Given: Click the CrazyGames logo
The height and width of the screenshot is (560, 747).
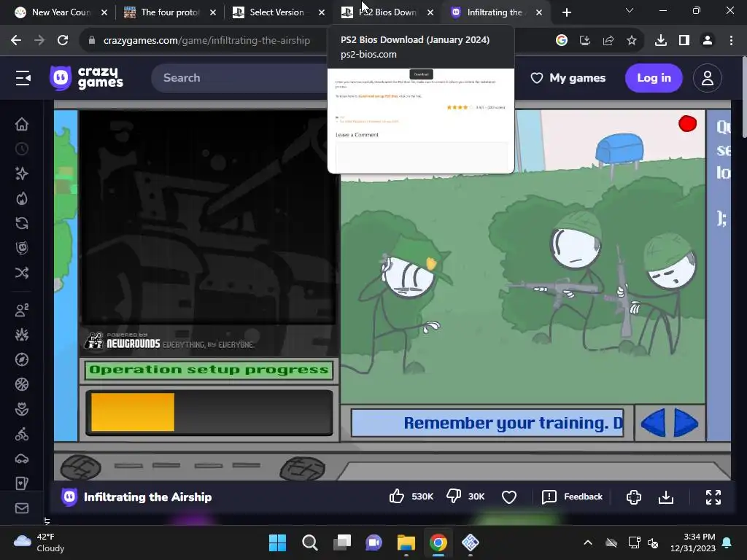Looking at the screenshot, I should (86, 77).
